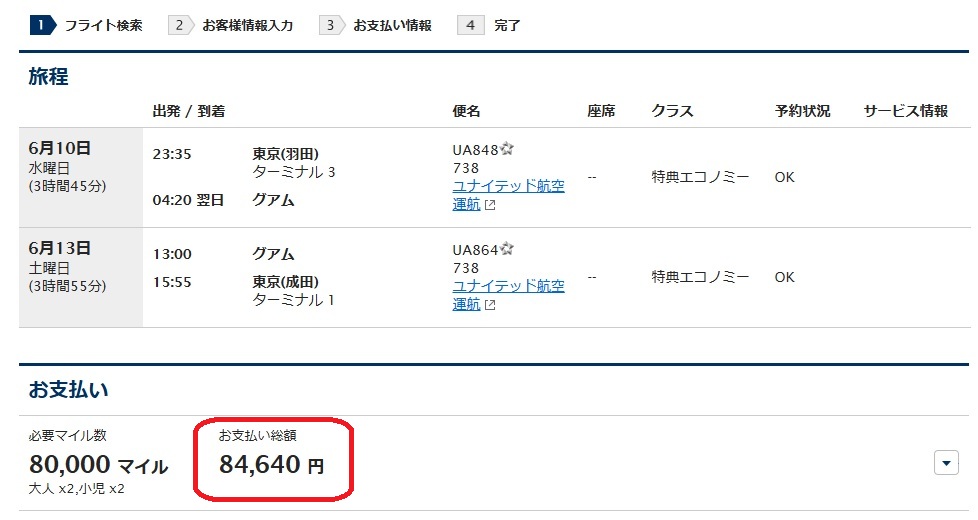Select step 1 フライト検索 tab

[87, 25]
